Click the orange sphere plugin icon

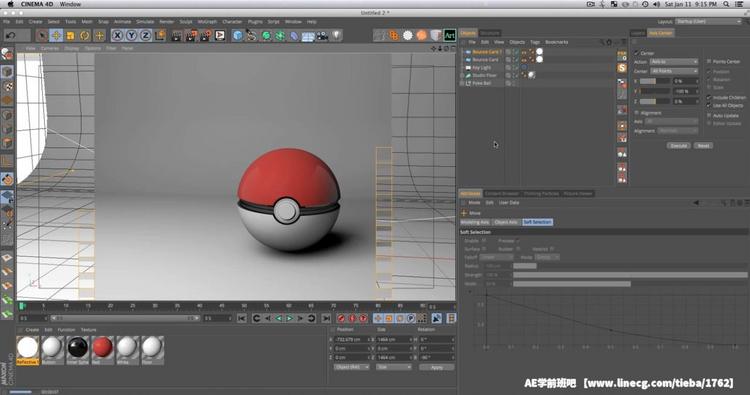coord(421,35)
